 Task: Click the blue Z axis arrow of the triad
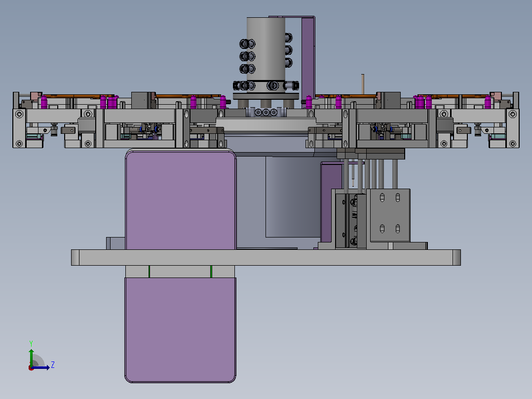40,367
